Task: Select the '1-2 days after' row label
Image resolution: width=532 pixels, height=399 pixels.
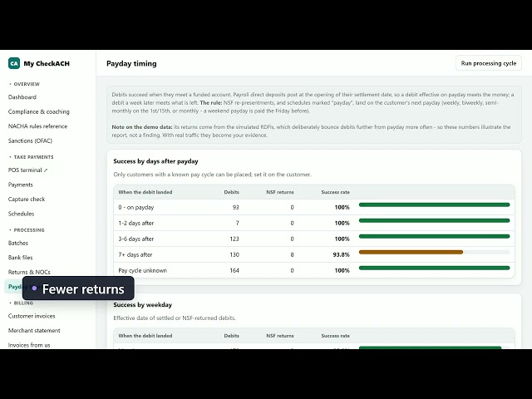Action: coord(136,223)
